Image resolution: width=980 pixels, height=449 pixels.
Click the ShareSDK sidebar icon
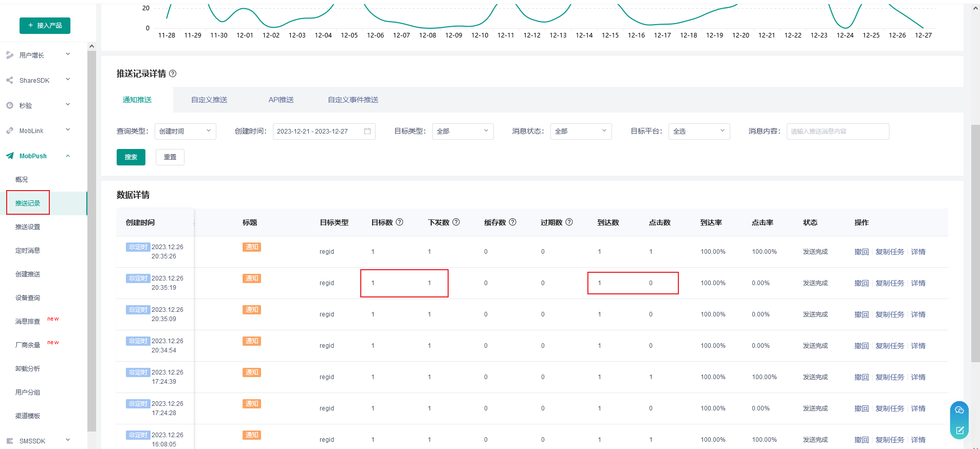coord(10,80)
